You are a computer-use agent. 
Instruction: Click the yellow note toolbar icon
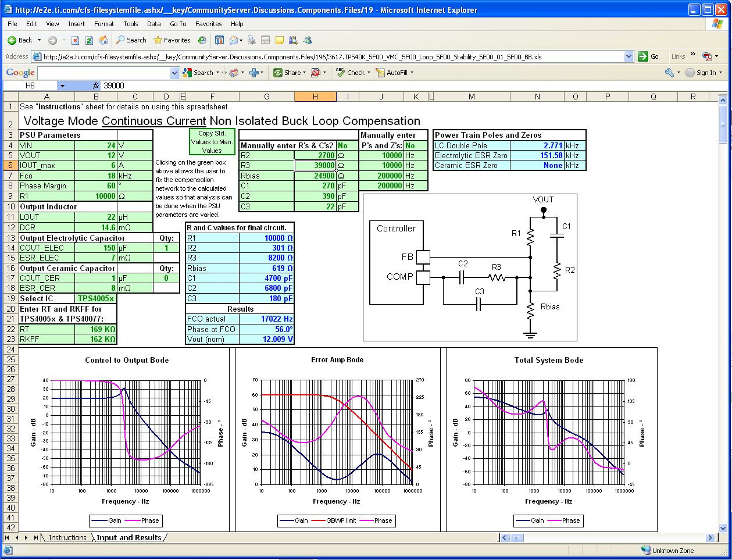[280, 40]
